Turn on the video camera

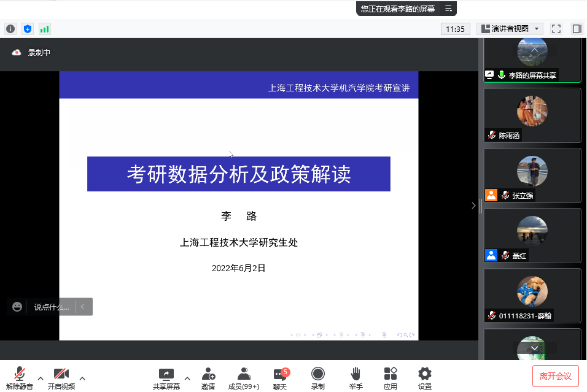pos(61,378)
